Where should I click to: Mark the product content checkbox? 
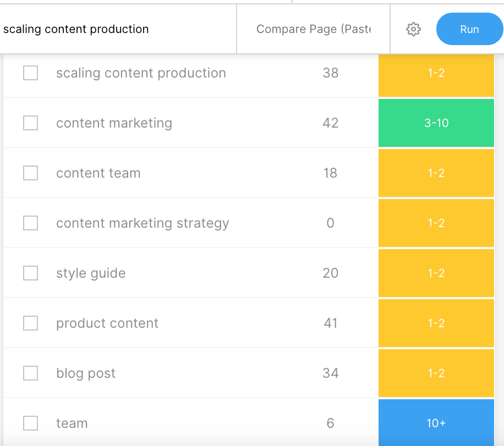30,323
